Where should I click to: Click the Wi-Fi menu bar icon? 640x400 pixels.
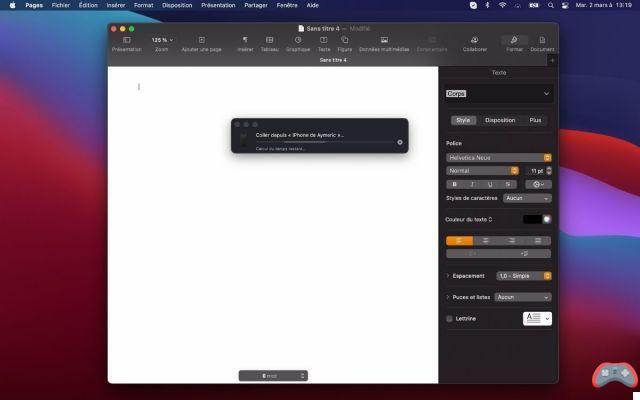click(502, 5)
